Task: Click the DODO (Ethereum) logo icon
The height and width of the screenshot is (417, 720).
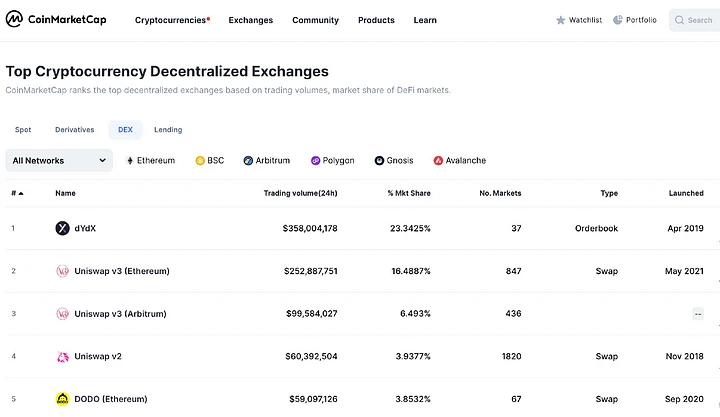Action: [62, 399]
